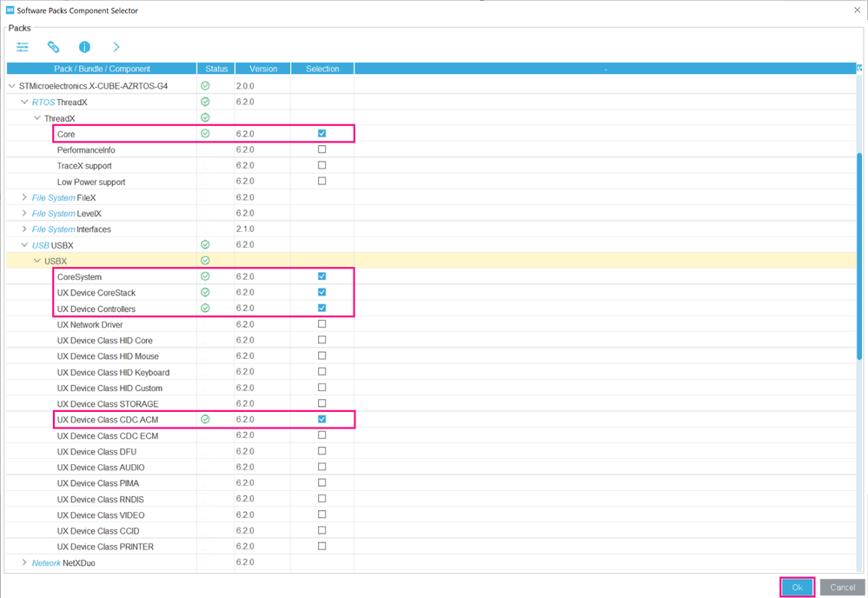Viewport: 868px width, 598px height.
Task: Close the Software Packs Component Selector window
Action: coord(857,10)
